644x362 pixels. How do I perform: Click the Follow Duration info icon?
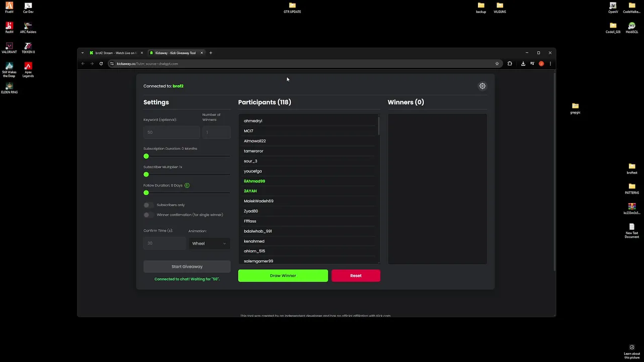pos(187,186)
